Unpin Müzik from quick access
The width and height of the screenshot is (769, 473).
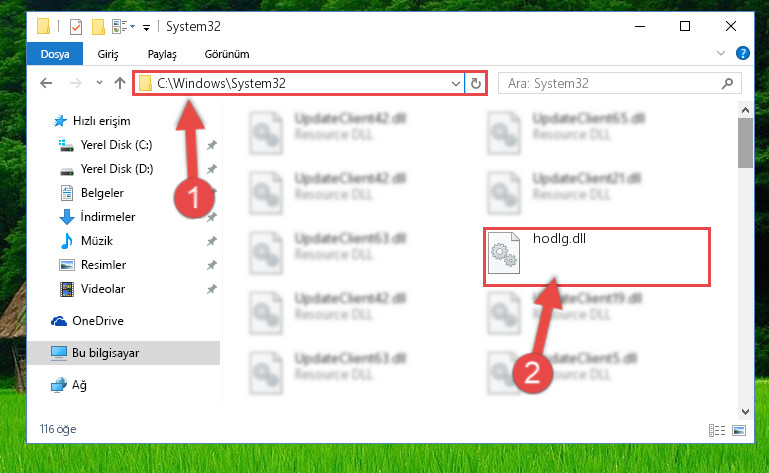tap(211, 241)
